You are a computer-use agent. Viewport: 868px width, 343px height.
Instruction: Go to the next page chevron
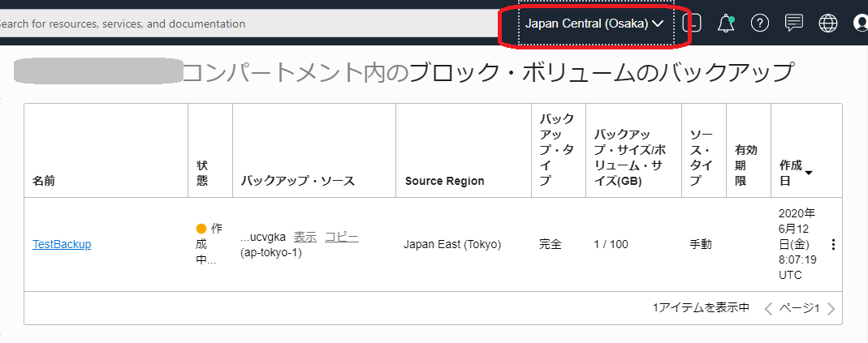tap(831, 308)
